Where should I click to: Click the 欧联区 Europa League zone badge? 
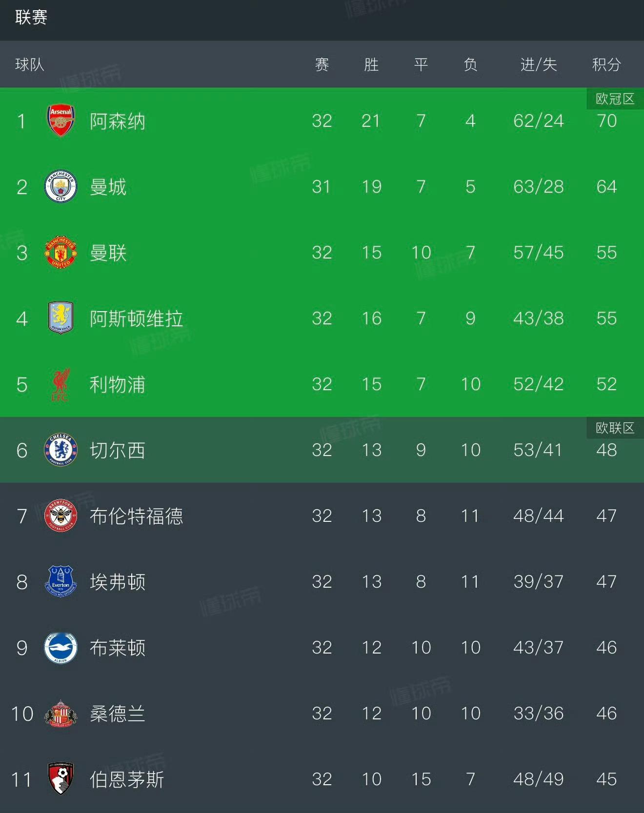[x=615, y=428]
